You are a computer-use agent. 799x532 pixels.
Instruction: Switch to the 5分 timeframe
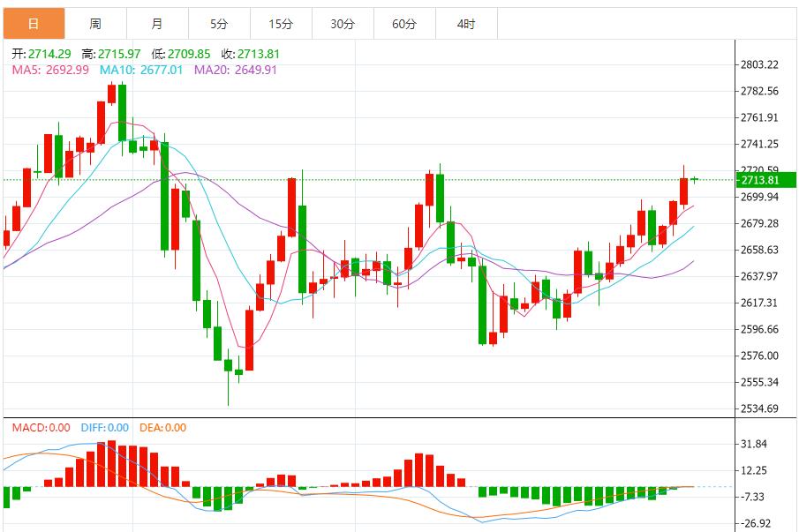coord(219,24)
